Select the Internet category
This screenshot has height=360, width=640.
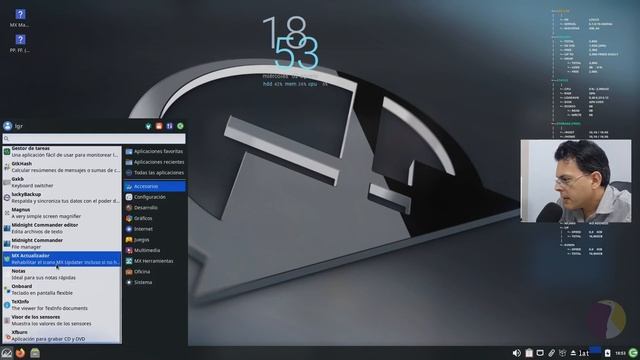click(x=155, y=229)
